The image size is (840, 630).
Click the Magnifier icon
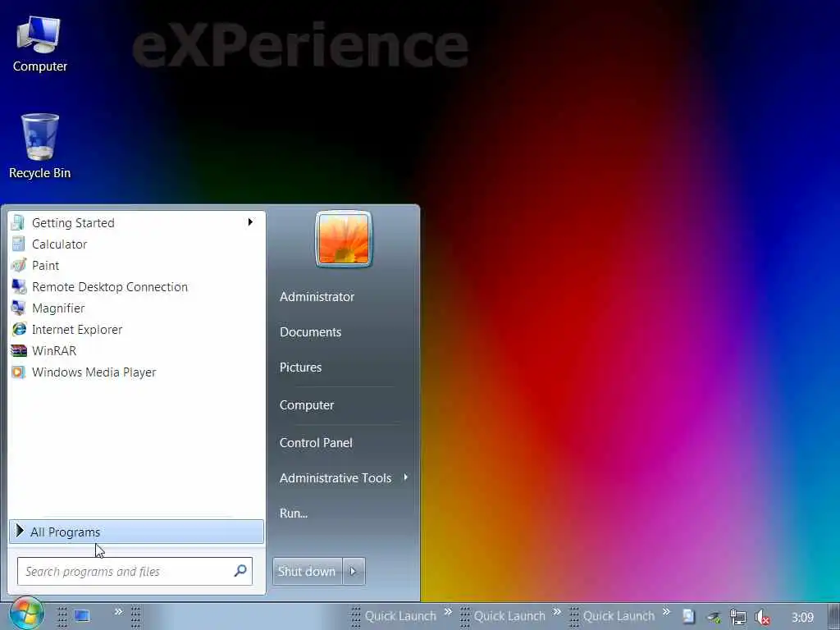[x=18, y=308]
